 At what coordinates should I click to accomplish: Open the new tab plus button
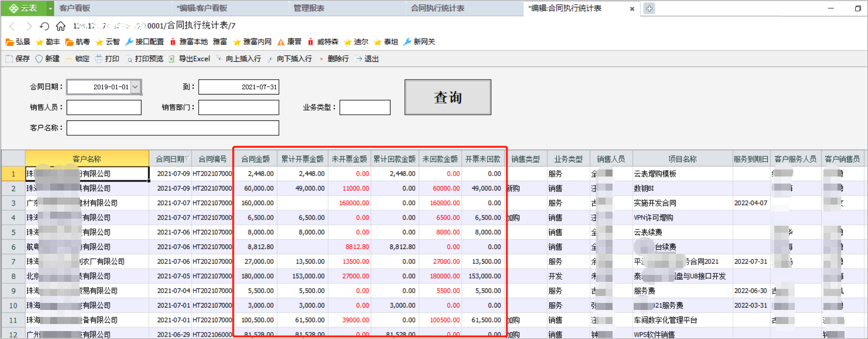pos(649,8)
